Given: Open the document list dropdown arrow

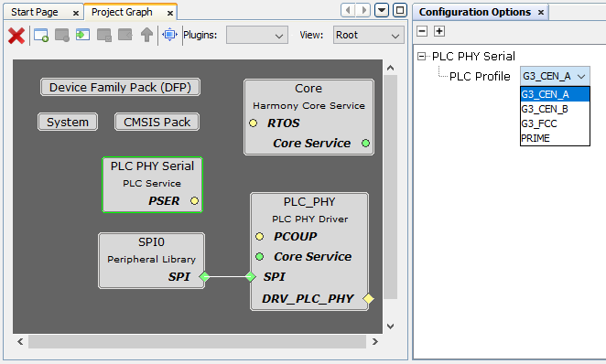Looking at the screenshot, I should pyautogui.click(x=382, y=10).
